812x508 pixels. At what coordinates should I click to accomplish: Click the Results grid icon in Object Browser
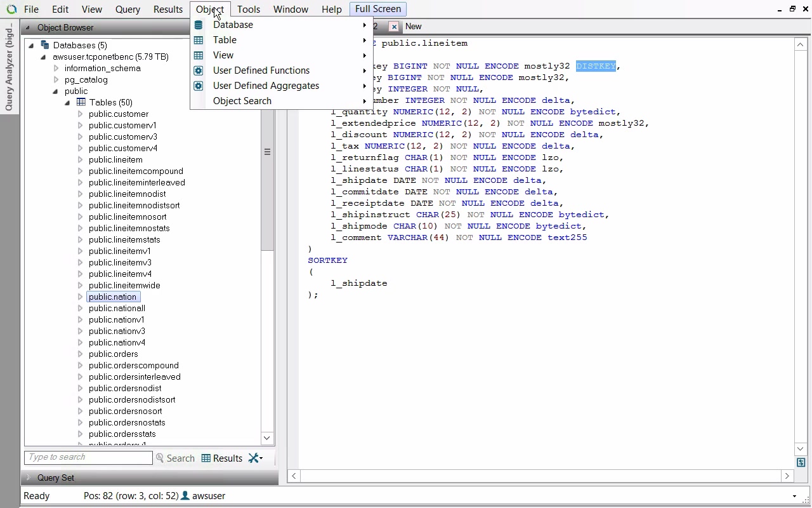(x=206, y=458)
